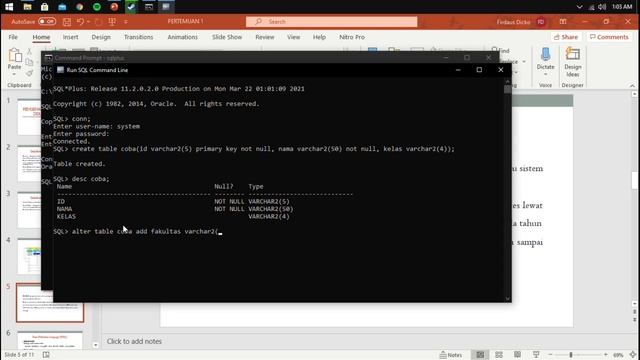Click the Cut scissors icon

coord(29,52)
